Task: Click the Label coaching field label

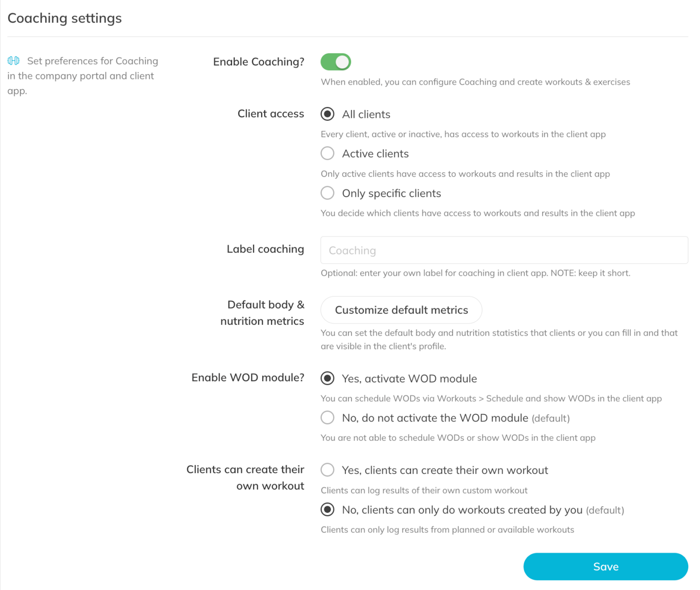Action: pyautogui.click(x=265, y=249)
